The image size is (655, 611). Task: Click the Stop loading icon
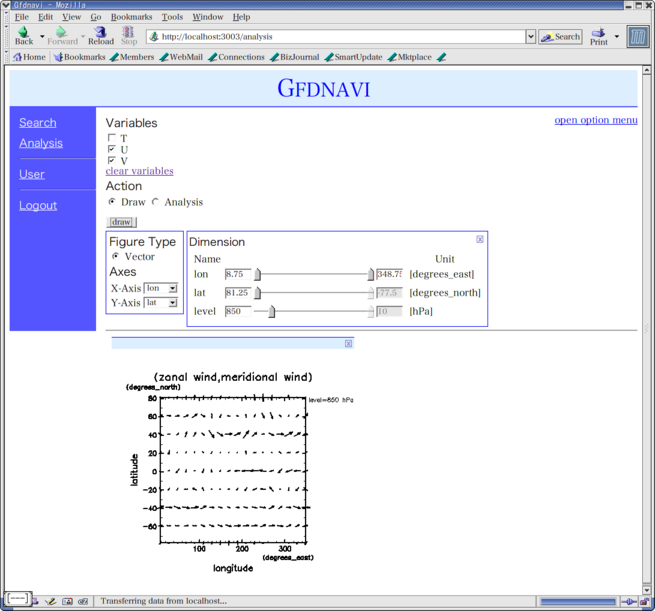128,34
